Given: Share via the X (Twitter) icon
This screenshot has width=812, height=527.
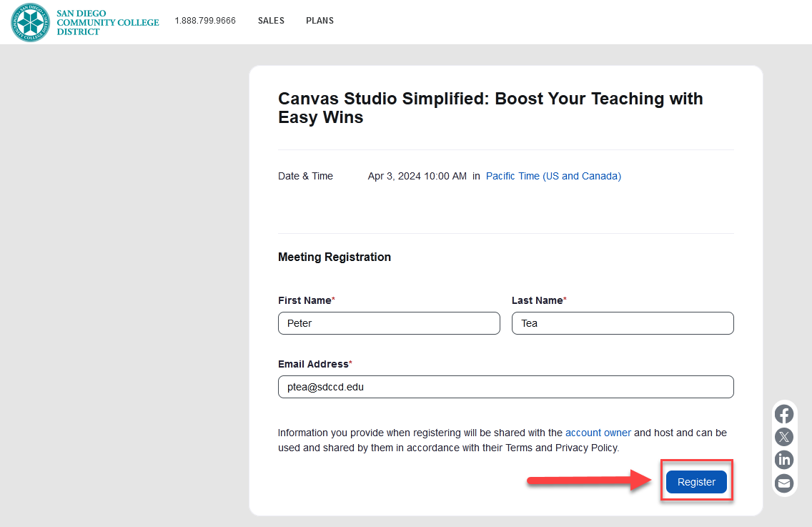Looking at the screenshot, I should [x=784, y=437].
